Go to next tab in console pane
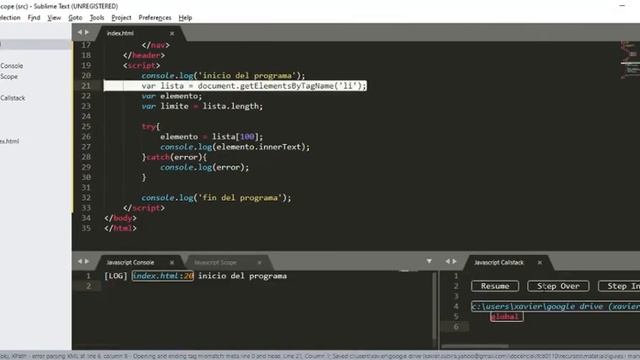This screenshot has width=640, height=360. pyautogui.click(x=87, y=261)
